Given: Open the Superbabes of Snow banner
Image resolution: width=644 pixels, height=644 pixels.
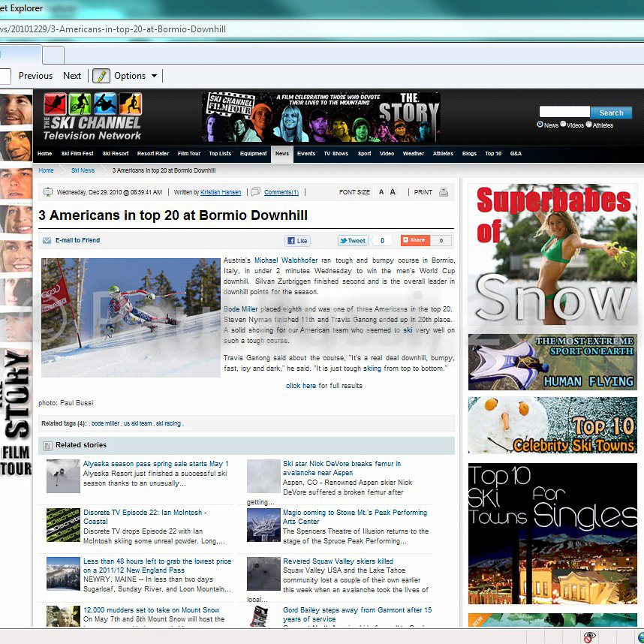Looking at the screenshot, I should tap(552, 254).
